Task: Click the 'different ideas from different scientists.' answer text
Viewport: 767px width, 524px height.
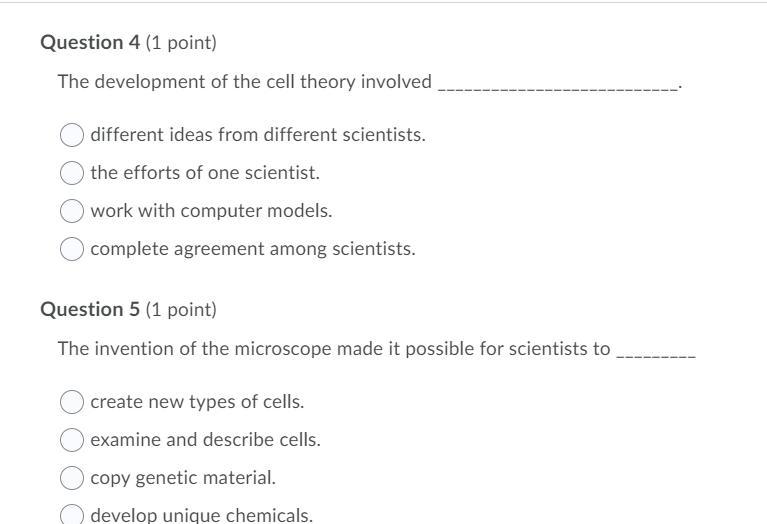Action: tap(258, 135)
